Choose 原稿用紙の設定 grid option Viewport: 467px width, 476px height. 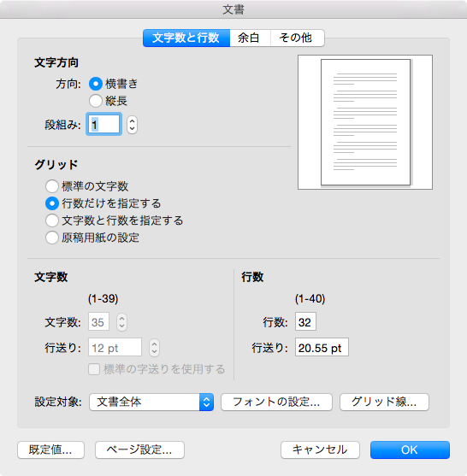tap(52, 238)
